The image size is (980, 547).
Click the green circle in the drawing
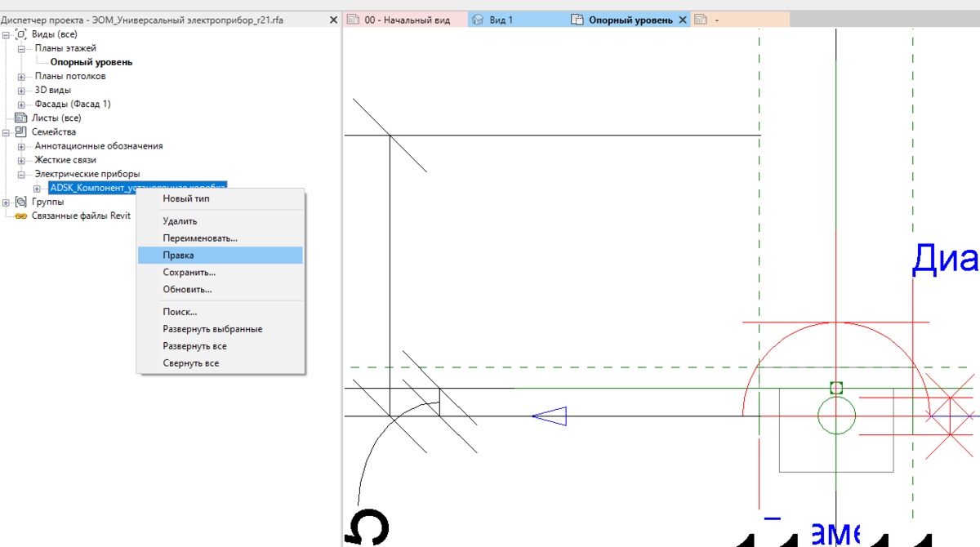(x=836, y=416)
